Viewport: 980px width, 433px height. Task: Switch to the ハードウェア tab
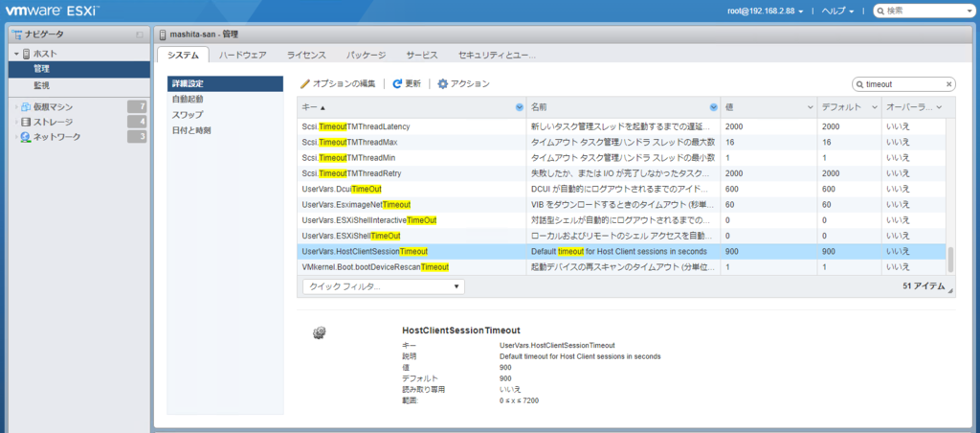point(243,55)
